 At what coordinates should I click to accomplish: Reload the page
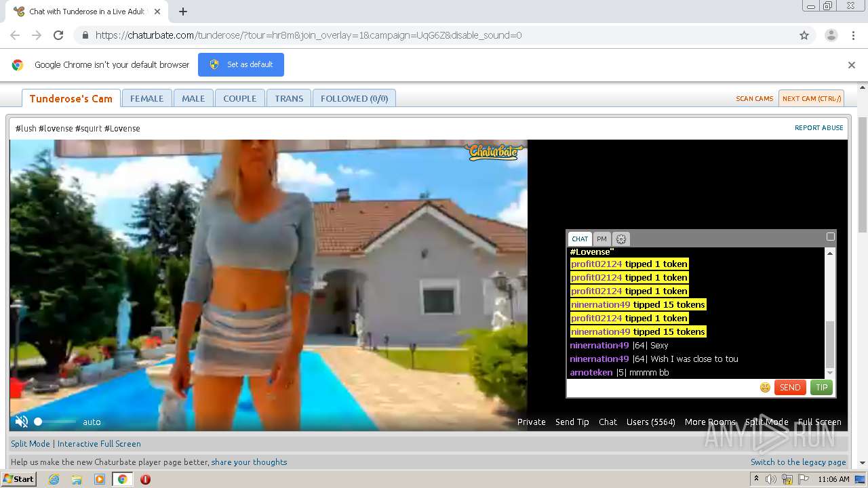(58, 35)
